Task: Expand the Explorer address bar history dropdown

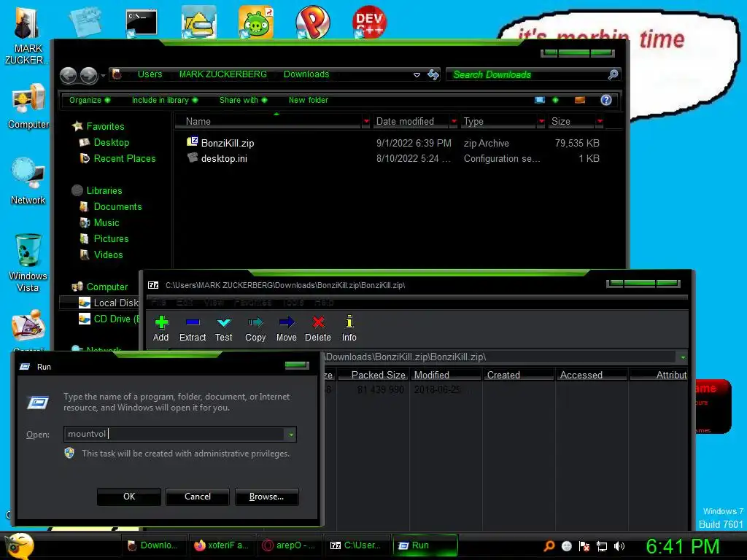Action: (417, 75)
